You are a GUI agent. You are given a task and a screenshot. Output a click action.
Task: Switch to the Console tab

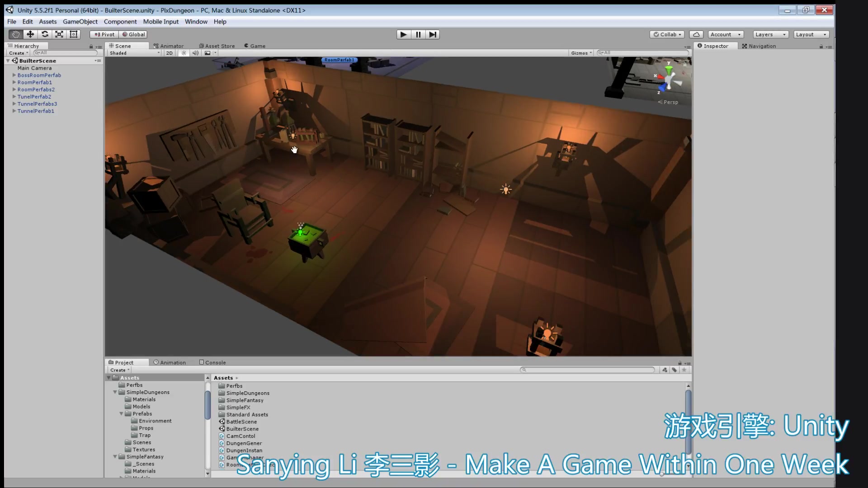[x=215, y=362]
